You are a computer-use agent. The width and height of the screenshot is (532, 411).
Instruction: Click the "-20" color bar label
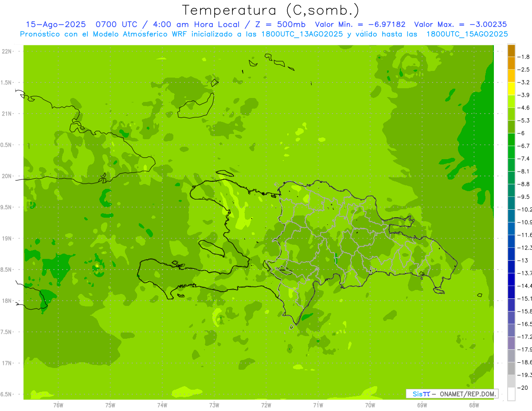pos(522,388)
